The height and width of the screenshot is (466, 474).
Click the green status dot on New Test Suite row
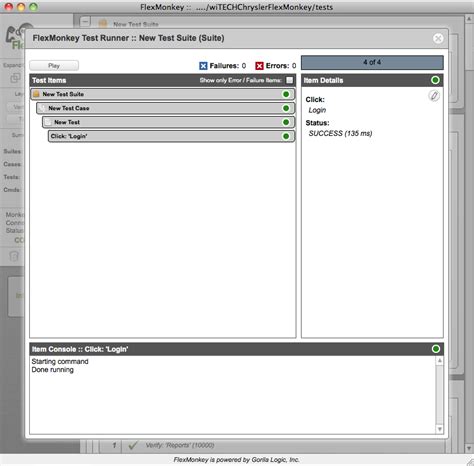(x=286, y=94)
